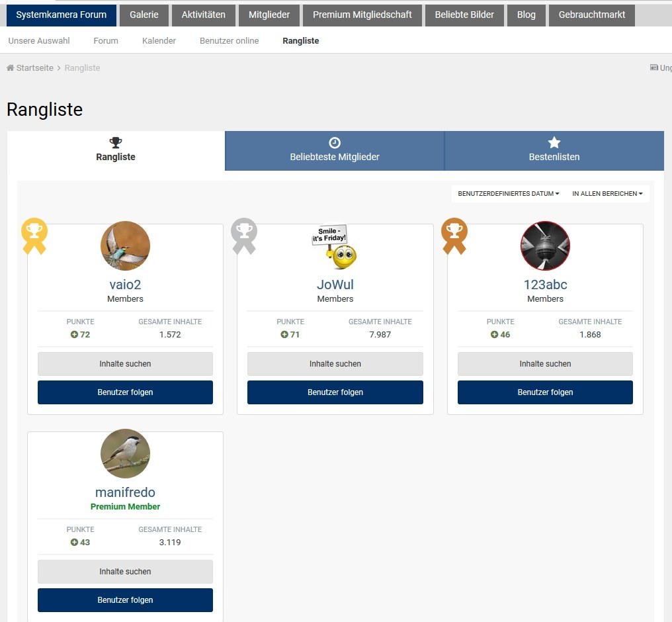Open JoWul's smiley avatar picture
Image resolution: width=672 pixels, height=622 pixels.
[335, 246]
